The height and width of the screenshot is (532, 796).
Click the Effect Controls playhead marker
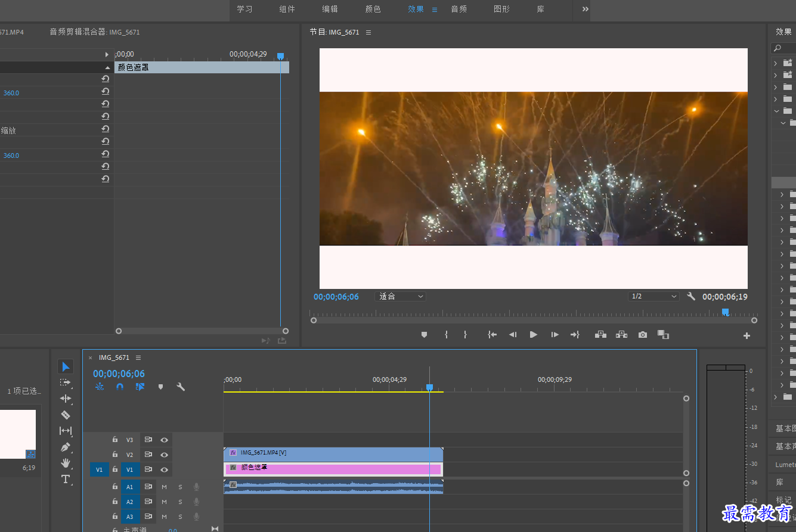280,56
